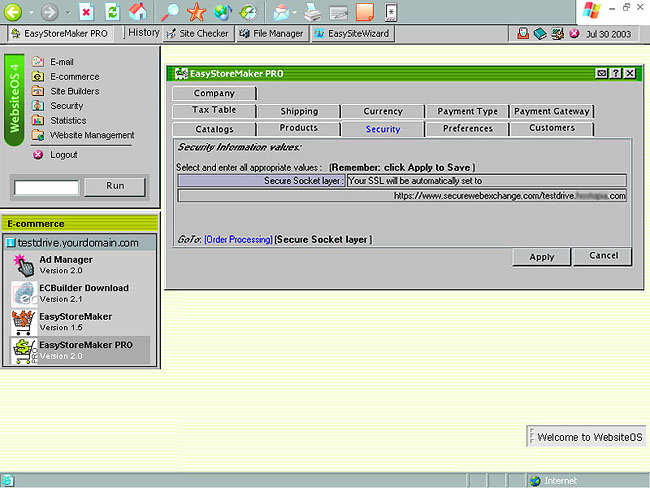Open EasyStoreMaker version 1.5 icon

[25, 321]
